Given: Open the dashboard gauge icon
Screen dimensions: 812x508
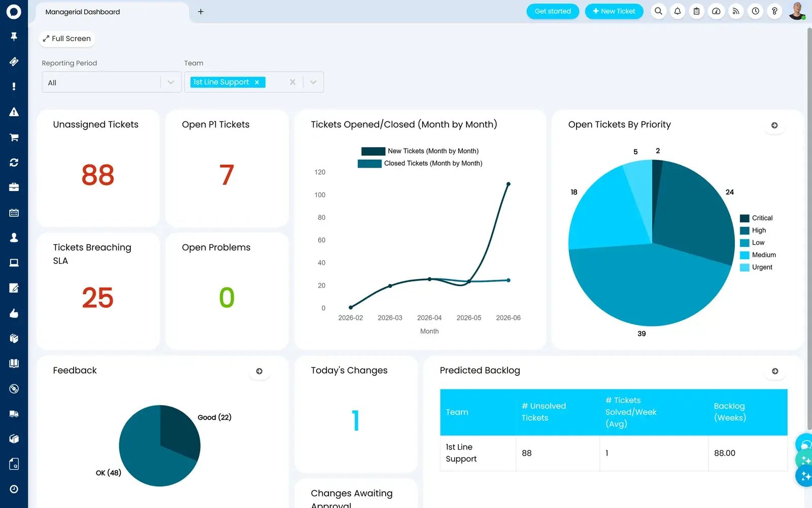Looking at the screenshot, I should pos(716,11).
